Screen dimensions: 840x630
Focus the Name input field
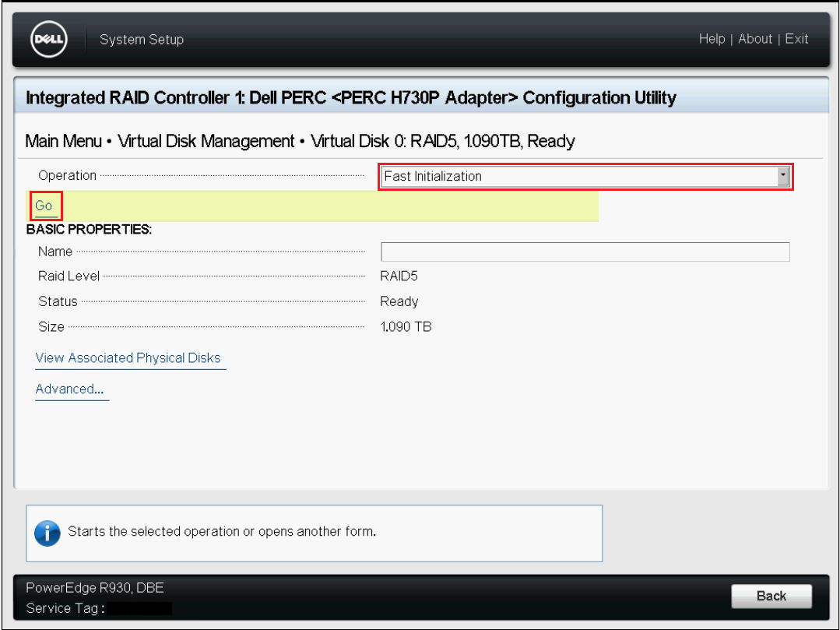click(x=585, y=252)
